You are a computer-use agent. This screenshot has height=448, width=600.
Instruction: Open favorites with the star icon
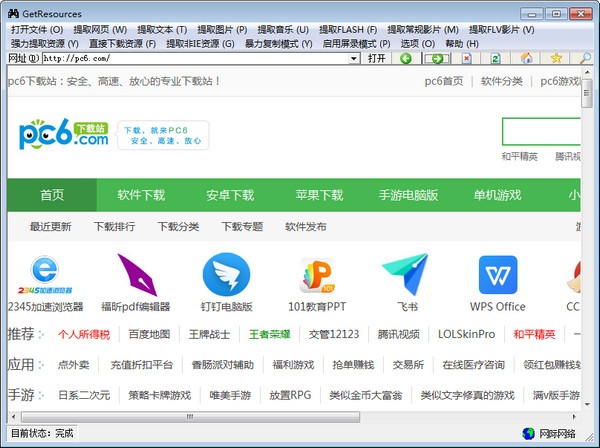[556, 58]
